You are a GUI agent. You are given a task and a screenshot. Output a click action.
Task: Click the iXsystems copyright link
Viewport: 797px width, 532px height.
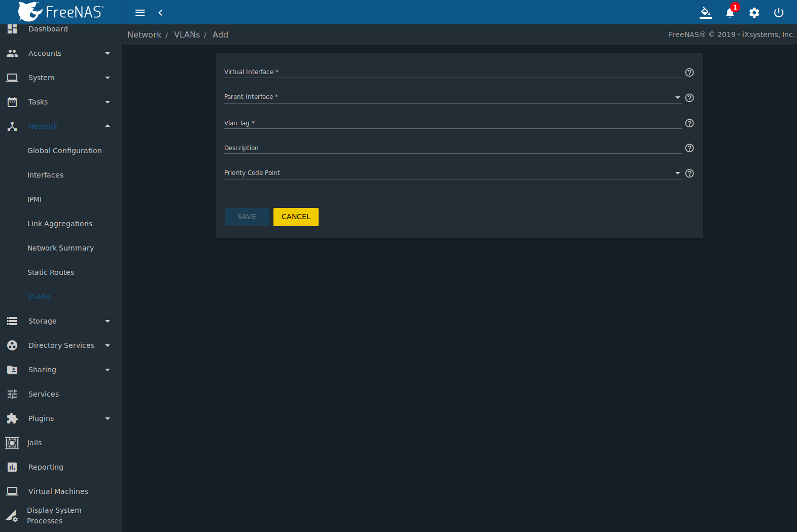tap(732, 34)
